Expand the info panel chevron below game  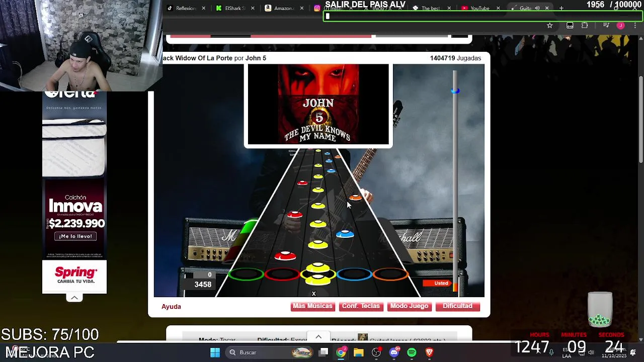(x=318, y=337)
